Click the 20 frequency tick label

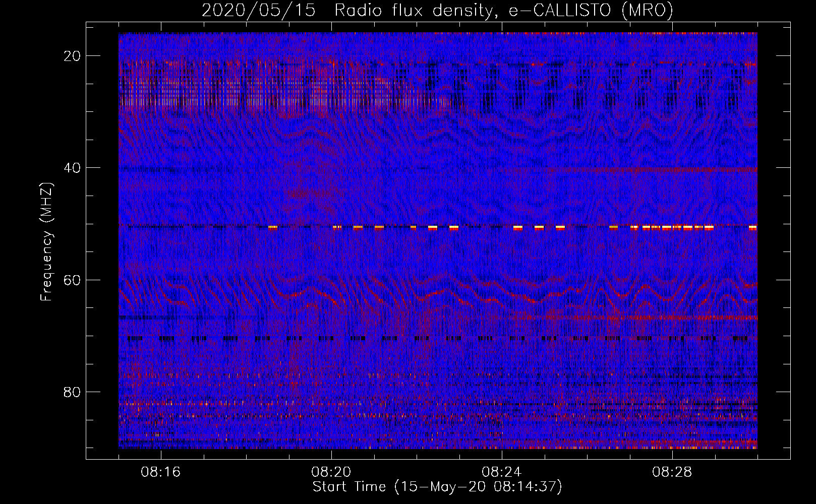73,56
